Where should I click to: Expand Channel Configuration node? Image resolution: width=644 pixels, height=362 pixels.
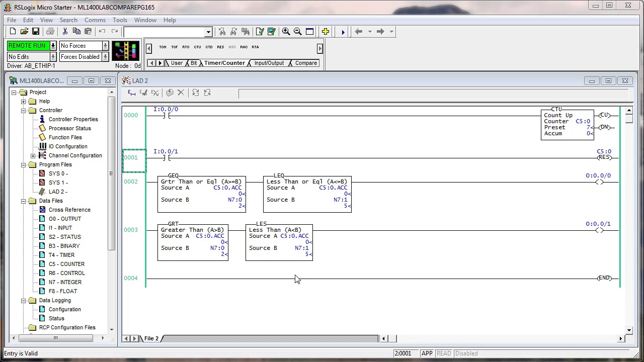(x=33, y=156)
